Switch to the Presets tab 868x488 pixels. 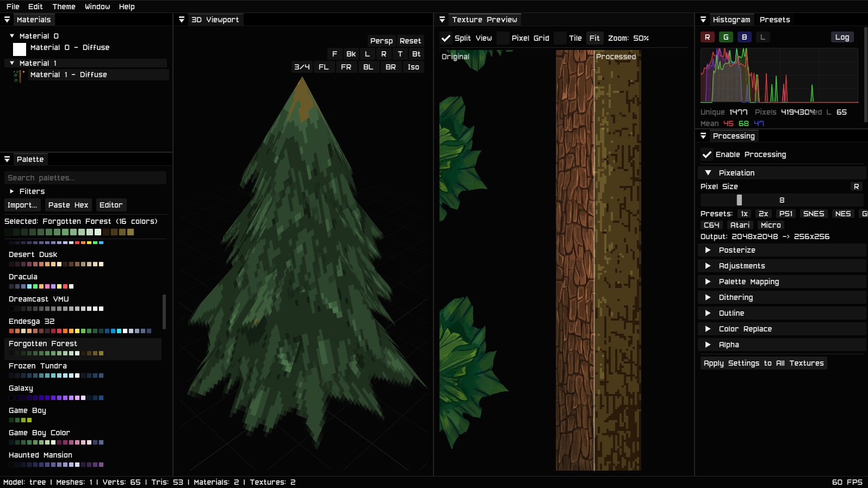pyautogui.click(x=774, y=20)
